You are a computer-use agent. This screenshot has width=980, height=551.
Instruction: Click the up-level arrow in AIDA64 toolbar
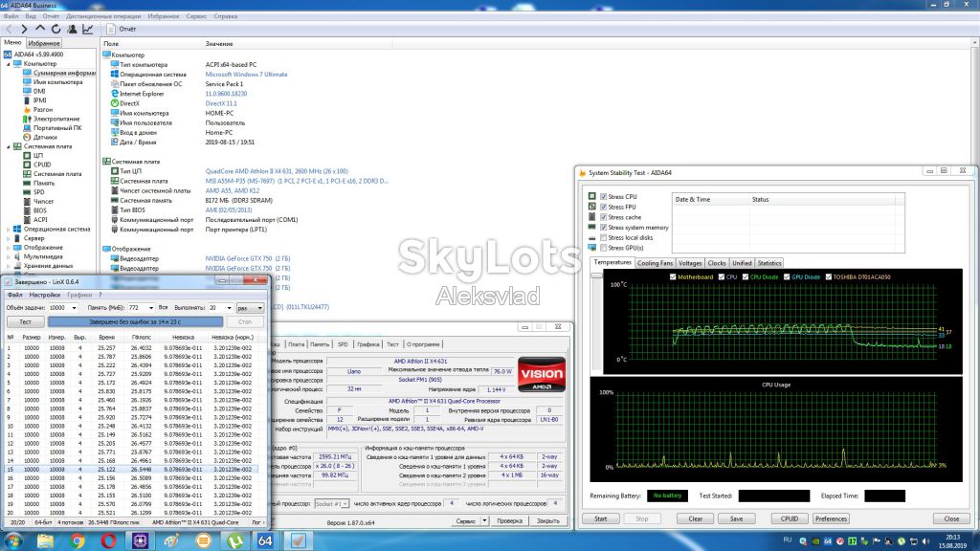pyautogui.click(x=40, y=29)
